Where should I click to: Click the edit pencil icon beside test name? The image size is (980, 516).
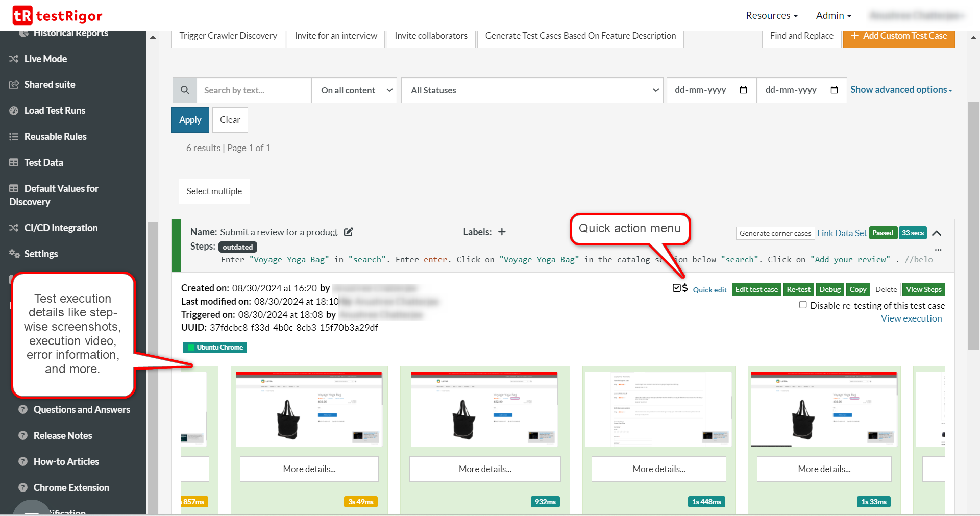[349, 232]
